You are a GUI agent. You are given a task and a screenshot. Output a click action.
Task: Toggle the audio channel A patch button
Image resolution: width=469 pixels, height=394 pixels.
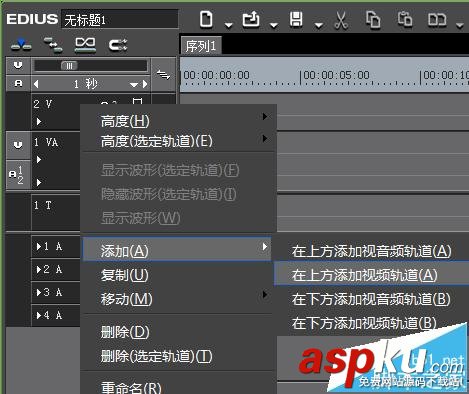(x=18, y=83)
